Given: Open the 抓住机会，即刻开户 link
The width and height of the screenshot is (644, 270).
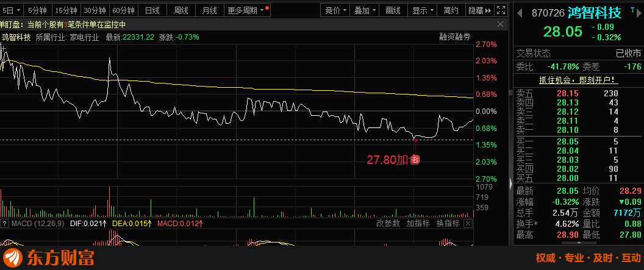Looking at the screenshot, I should [579, 80].
